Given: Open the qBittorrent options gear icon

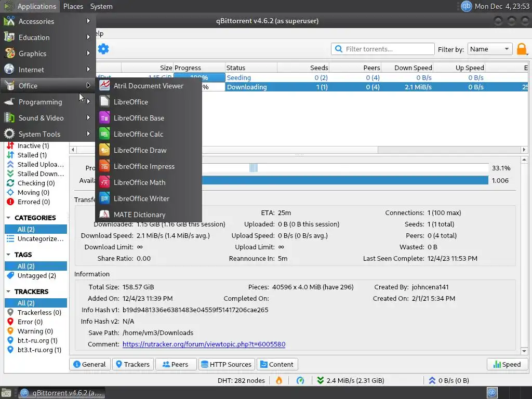Looking at the screenshot, I should [103, 49].
